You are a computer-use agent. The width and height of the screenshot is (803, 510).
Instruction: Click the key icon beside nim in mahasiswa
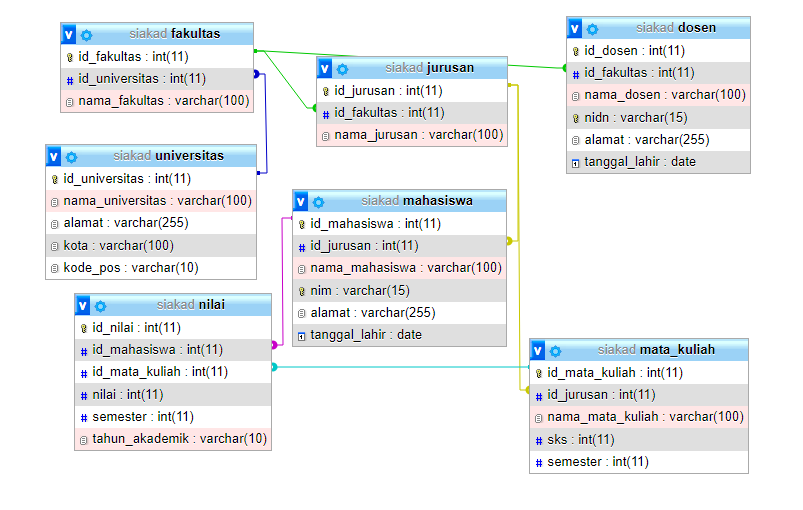point(302,291)
